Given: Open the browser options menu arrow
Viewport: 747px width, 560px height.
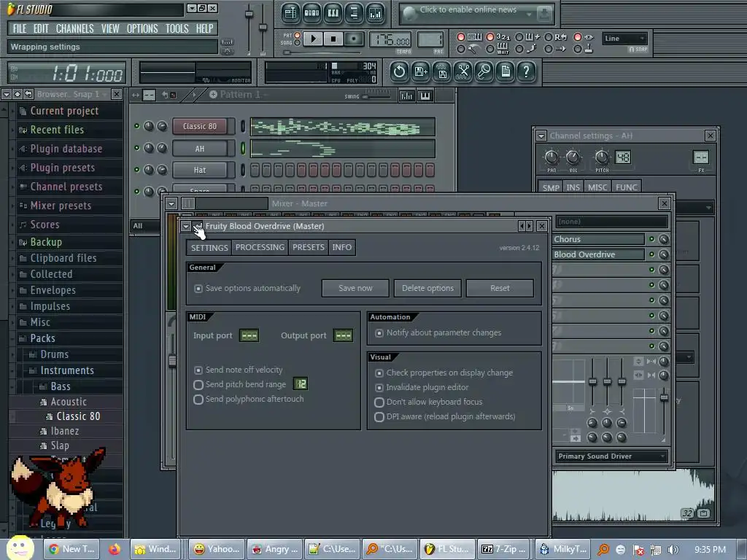Looking at the screenshot, I should [6, 94].
